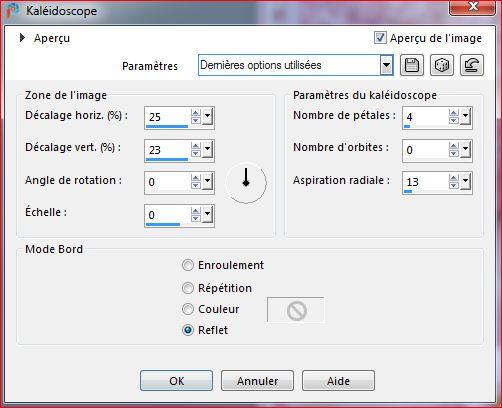Viewport: 502px width, 408px height.
Task: Open the Paramètres presets dropdown
Action: [386, 65]
